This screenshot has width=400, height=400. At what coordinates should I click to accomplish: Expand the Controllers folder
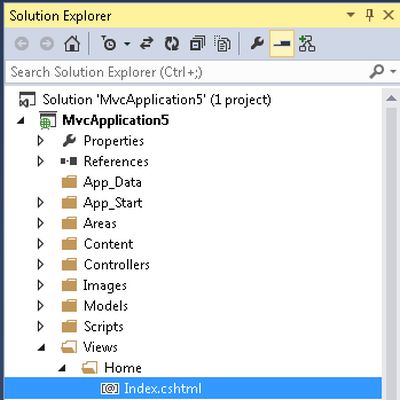pyautogui.click(x=40, y=265)
